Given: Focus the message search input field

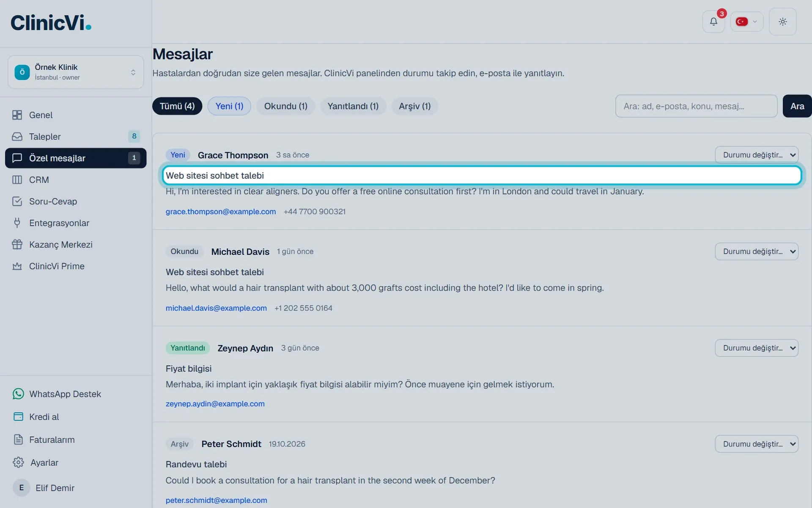Looking at the screenshot, I should 696,106.
